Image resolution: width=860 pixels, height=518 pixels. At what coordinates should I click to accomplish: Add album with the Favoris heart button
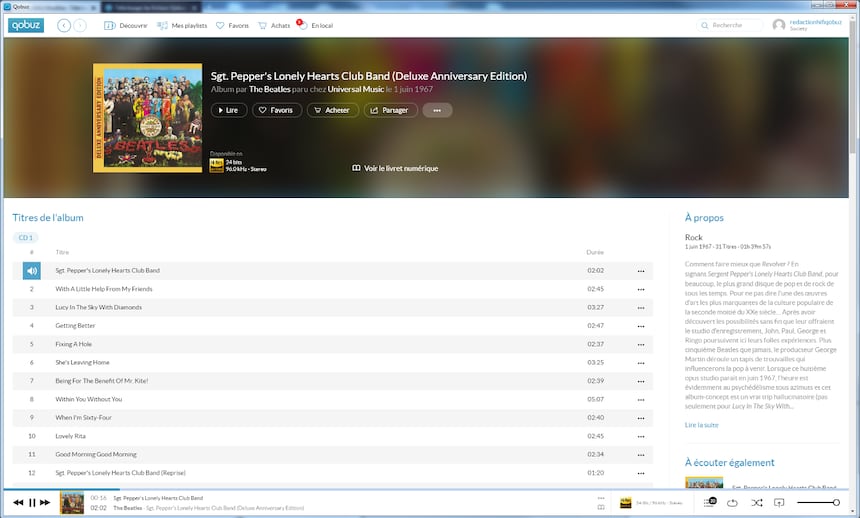(x=277, y=110)
